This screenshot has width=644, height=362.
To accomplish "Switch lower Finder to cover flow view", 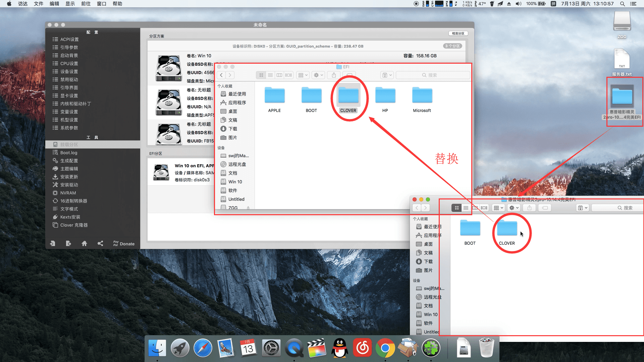I will pyautogui.click(x=484, y=208).
